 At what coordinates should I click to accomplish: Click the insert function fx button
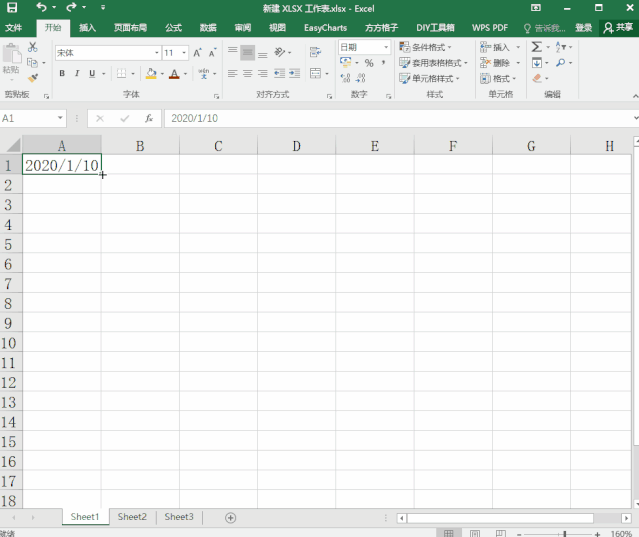pos(149,119)
